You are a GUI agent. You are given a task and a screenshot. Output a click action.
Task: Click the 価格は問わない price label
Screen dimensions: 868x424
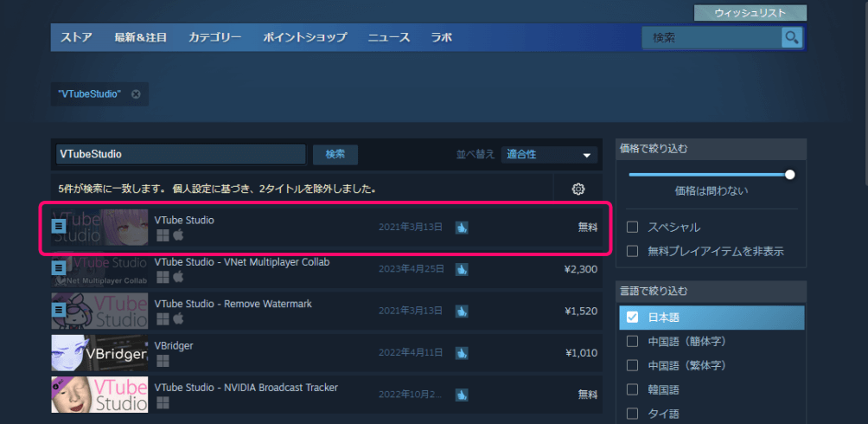click(x=711, y=191)
